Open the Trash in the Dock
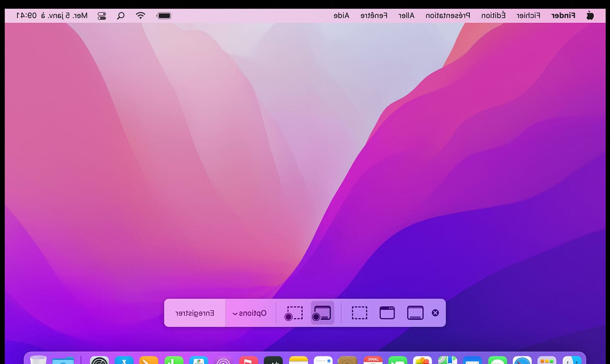Viewport: 610px width, 364px height. pyautogui.click(x=38, y=360)
